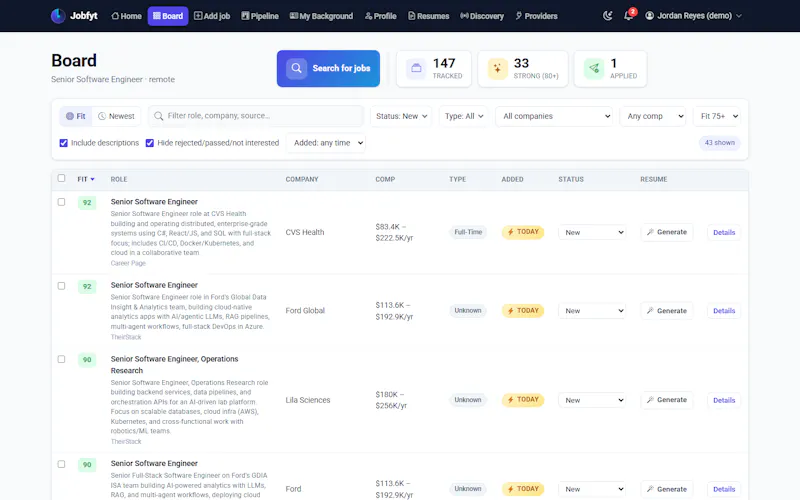Switch sorting to Fit

pyautogui.click(x=76, y=116)
